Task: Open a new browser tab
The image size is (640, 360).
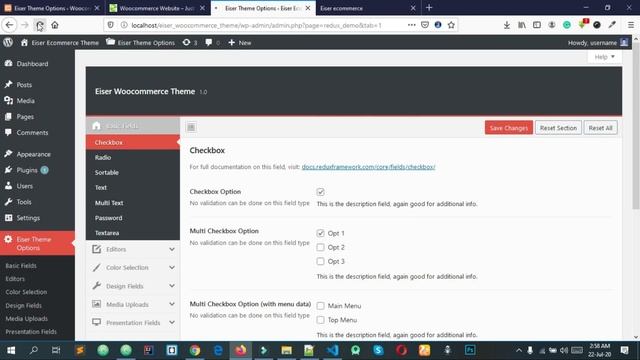Action: pos(429,8)
